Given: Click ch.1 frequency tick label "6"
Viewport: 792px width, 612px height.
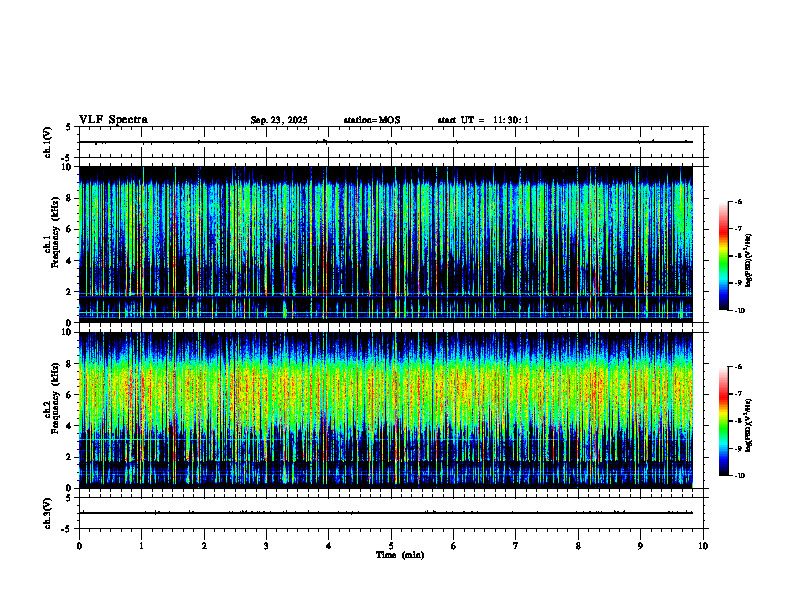Looking at the screenshot, I should 70,229.
